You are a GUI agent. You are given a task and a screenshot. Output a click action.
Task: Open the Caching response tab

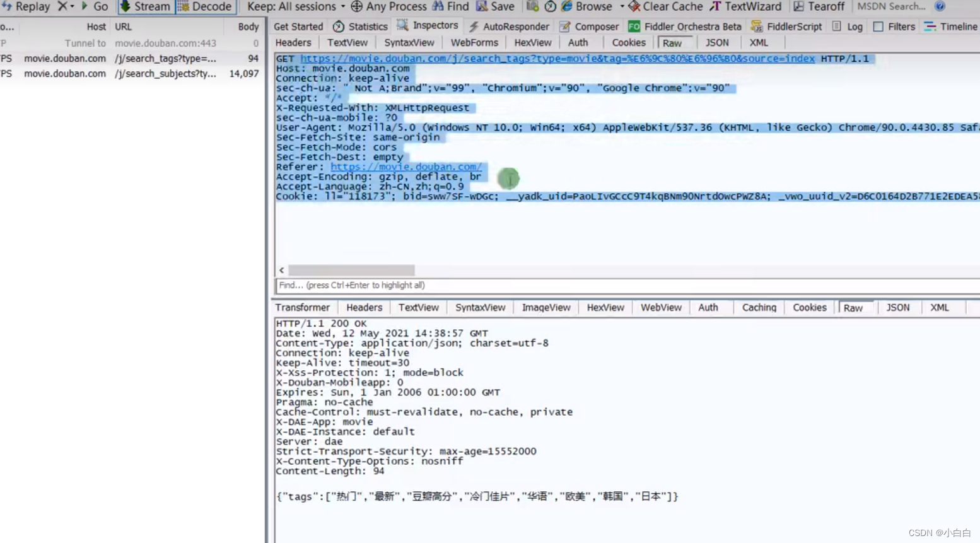click(759, 307)
